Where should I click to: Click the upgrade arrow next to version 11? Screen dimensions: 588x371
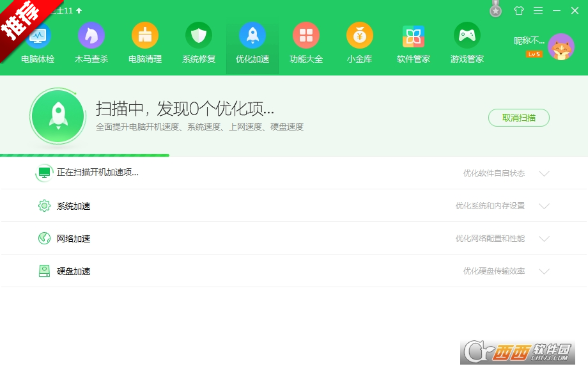(x=79, y=10)
